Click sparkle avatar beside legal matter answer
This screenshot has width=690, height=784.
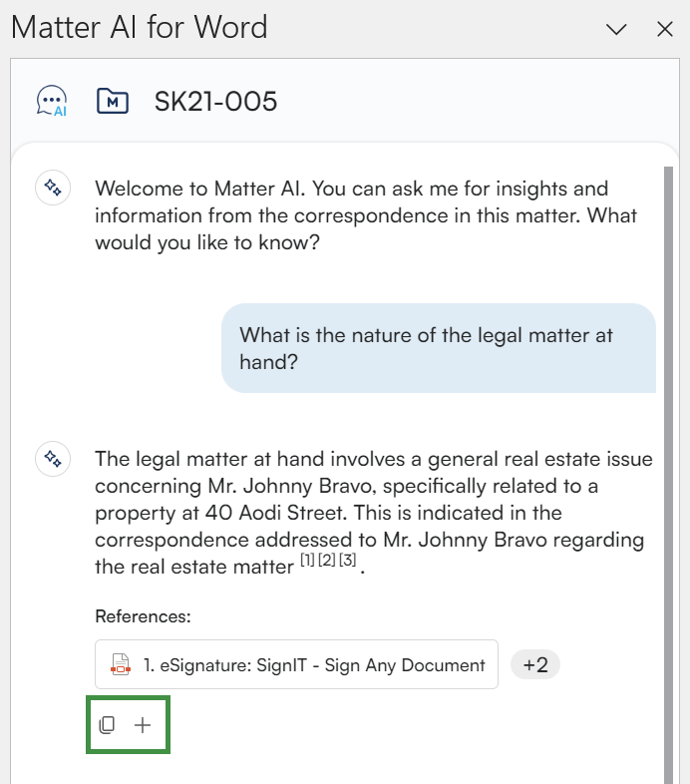[x=52, y=459]
